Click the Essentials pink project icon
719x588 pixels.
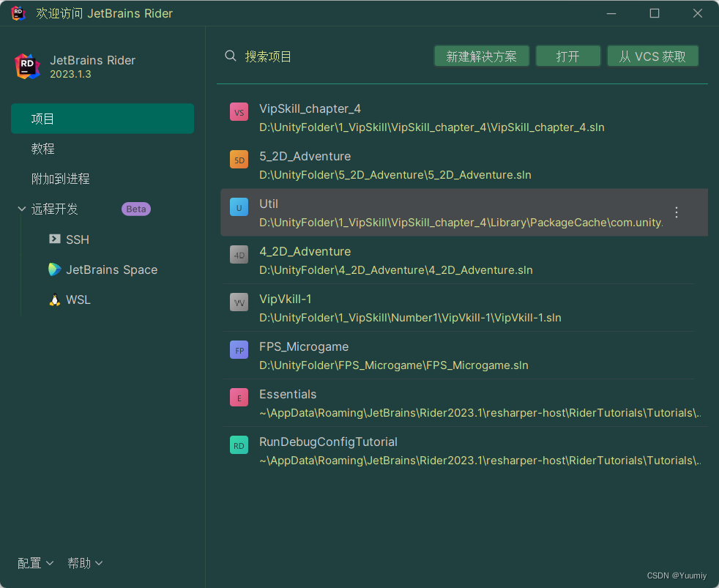(x=239, y=398)
